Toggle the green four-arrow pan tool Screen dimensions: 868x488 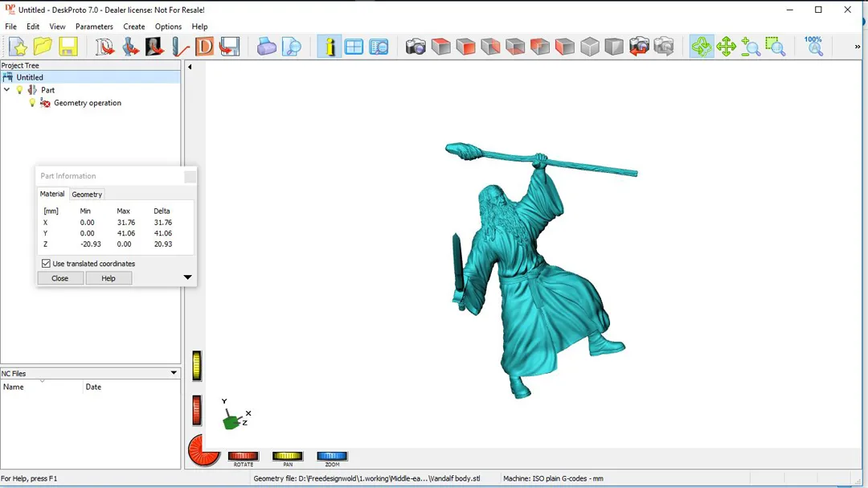(x=726, y=47)
